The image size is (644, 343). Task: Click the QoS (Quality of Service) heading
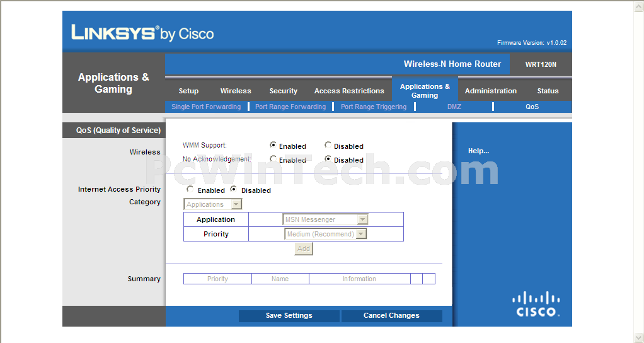point(118,131)
